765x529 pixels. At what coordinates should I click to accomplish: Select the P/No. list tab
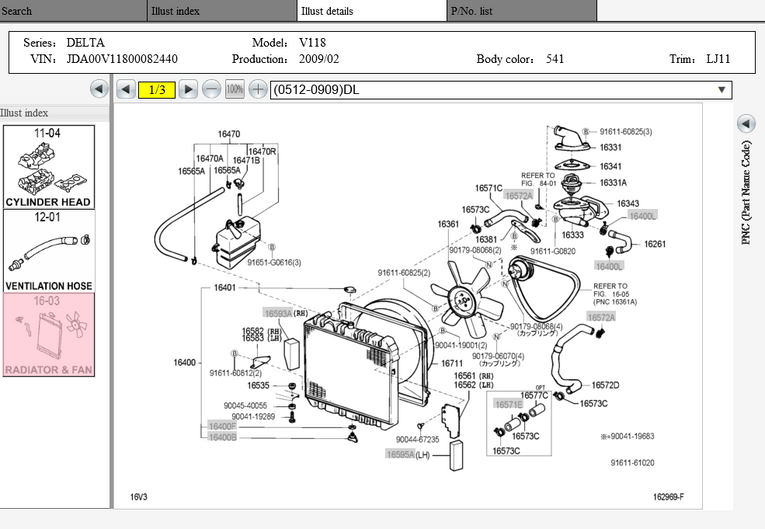click(521, 11)
